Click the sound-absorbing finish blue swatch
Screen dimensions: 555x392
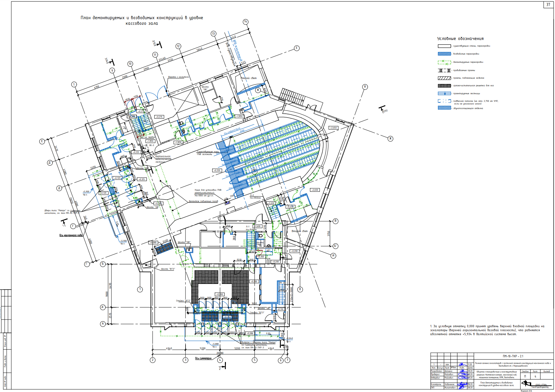[x=444, y=108]
